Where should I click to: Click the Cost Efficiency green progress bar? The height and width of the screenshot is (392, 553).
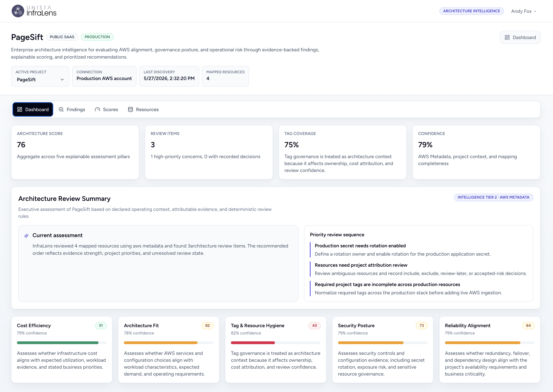coord(58,343)
